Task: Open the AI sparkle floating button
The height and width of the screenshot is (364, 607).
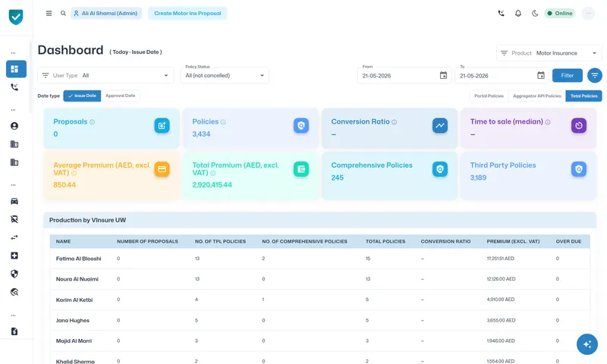Action: (587, 344)
